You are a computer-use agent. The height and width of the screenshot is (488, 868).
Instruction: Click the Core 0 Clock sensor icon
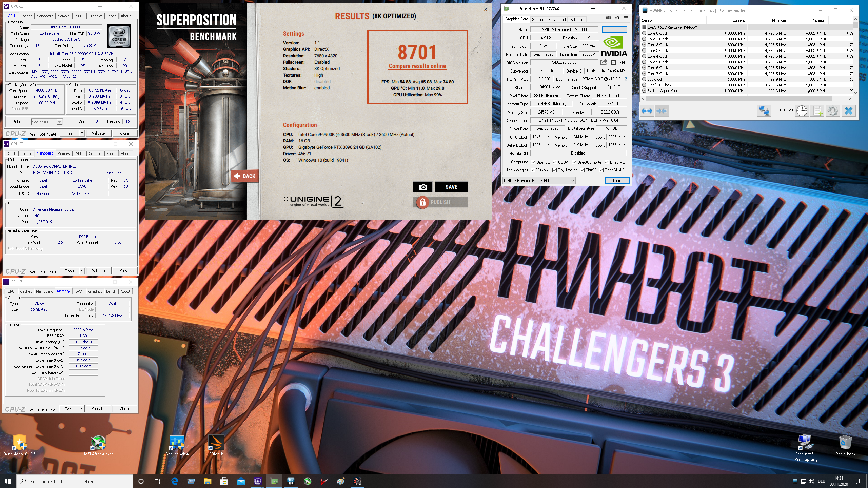click(x=644, y=33)
